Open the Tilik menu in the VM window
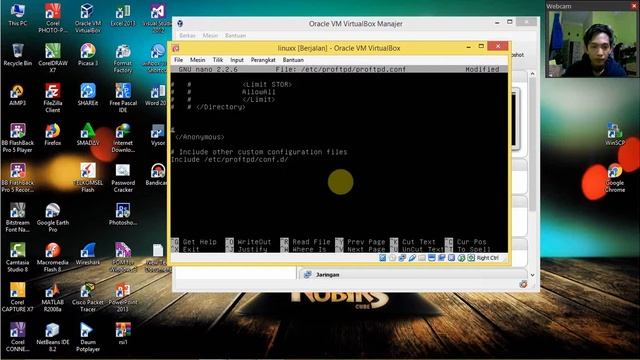Image resolution: width=640 pixels, height=360 pixels. point(218,60)
